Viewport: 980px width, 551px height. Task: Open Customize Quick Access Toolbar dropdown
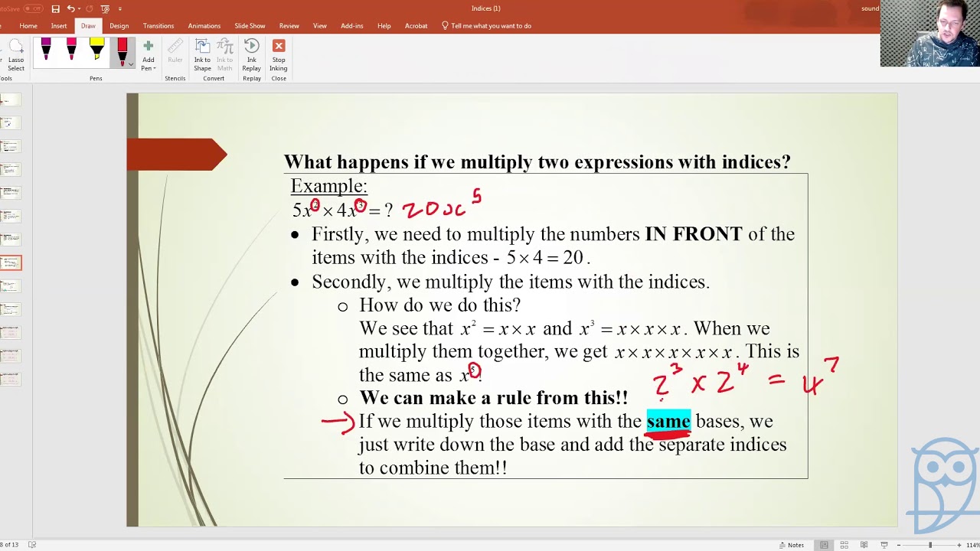(x=120, y=8)
